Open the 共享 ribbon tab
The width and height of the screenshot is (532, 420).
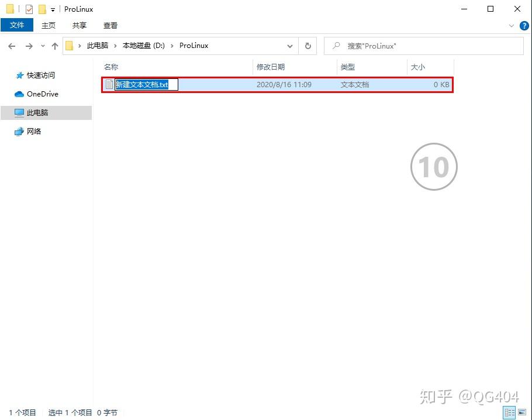coord(80,25)
